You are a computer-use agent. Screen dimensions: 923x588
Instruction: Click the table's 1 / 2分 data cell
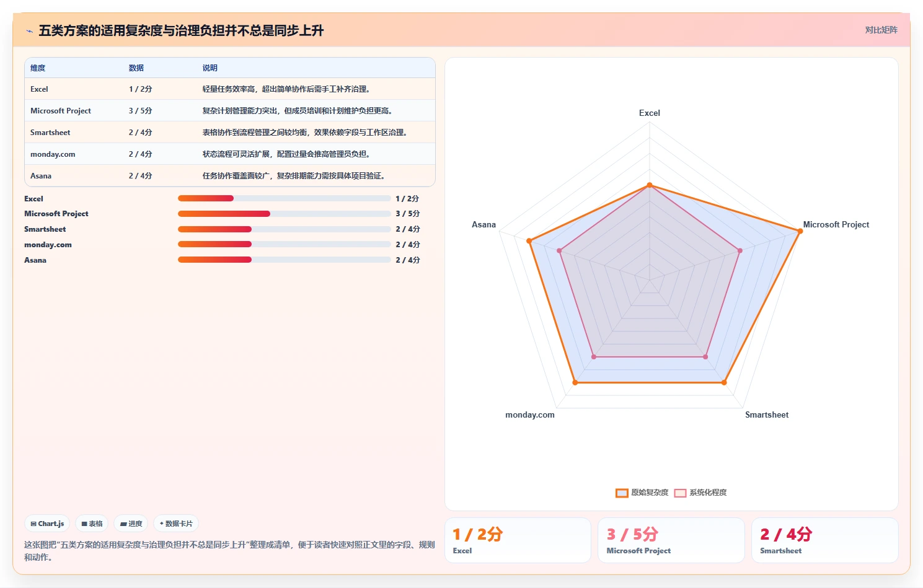click(141, 89)
